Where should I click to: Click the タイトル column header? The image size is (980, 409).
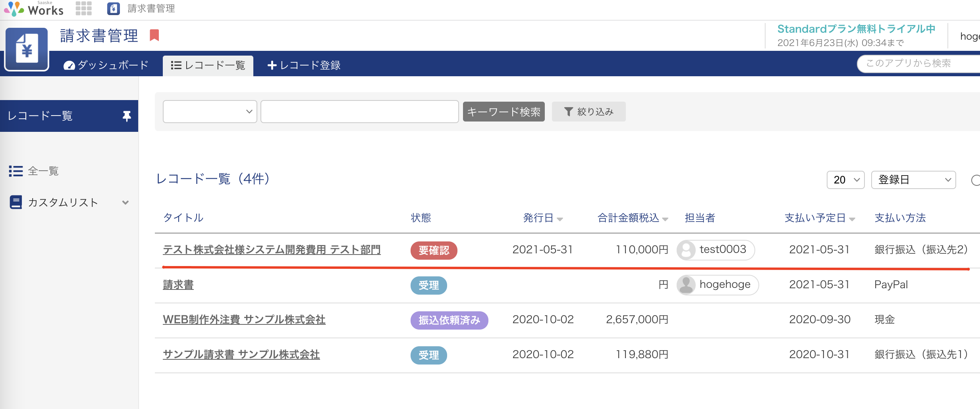click(183, 218)
